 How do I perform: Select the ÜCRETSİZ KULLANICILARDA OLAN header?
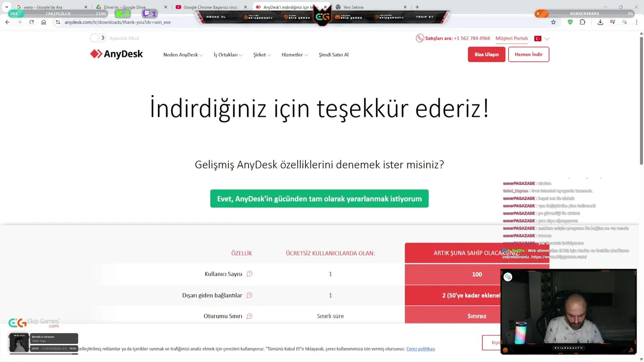click(x=331, y=253)
